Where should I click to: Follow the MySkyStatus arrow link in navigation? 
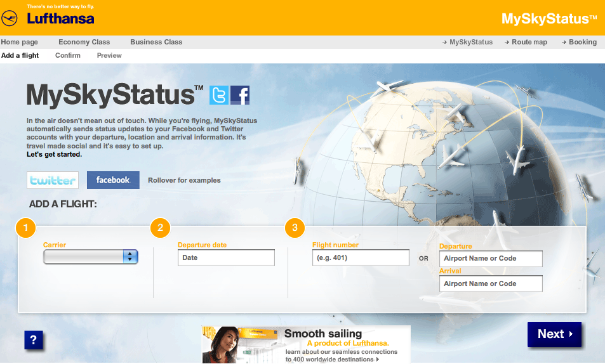click(468, 42)
